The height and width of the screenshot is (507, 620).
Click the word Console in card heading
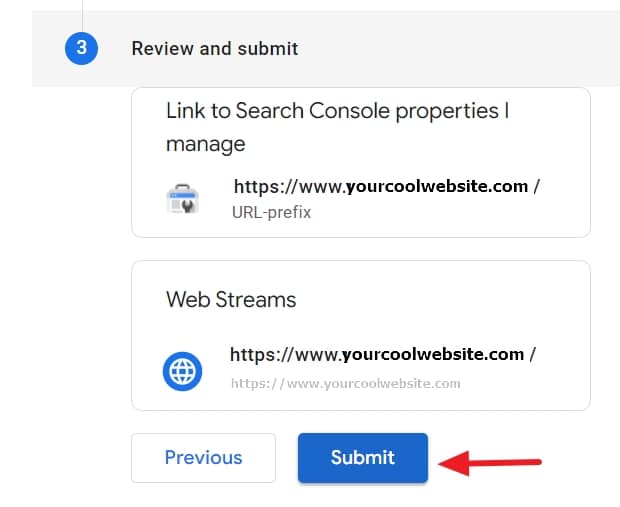click(349, 111)
